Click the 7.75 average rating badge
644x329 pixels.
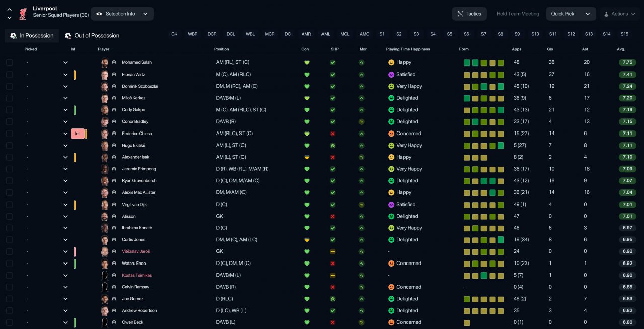[x=627, y=62]
